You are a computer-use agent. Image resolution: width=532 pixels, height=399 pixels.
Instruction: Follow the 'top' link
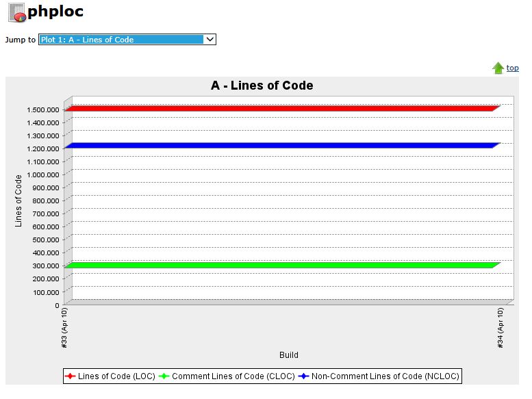(x=512, y=68)
